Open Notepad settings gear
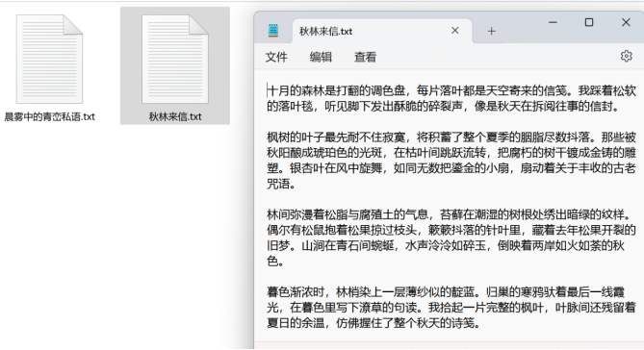The height and width of the screenshot is (350, 644). pyautogui.click(x=626, y=56)
